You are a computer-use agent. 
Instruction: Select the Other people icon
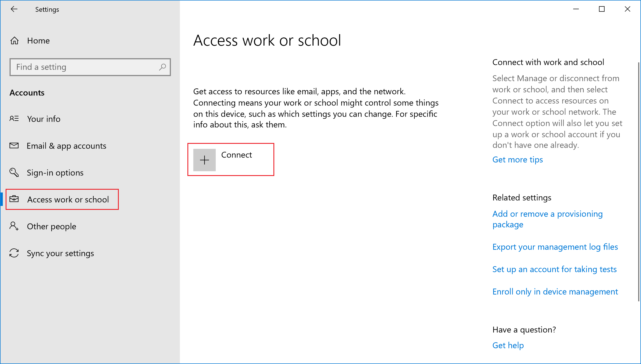(x=15, y=226)
